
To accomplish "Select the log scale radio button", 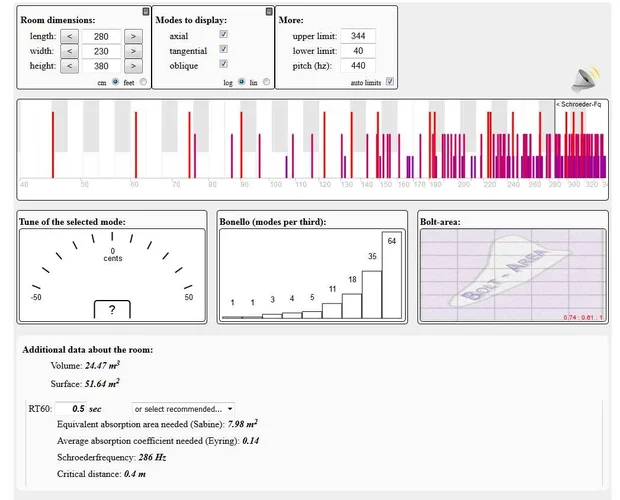I will pyautogui.click(x=241, y=82).
